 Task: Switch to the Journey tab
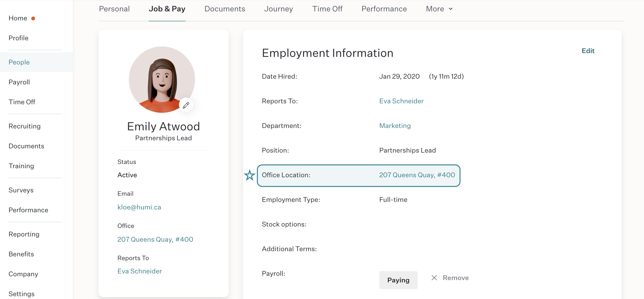278,9
